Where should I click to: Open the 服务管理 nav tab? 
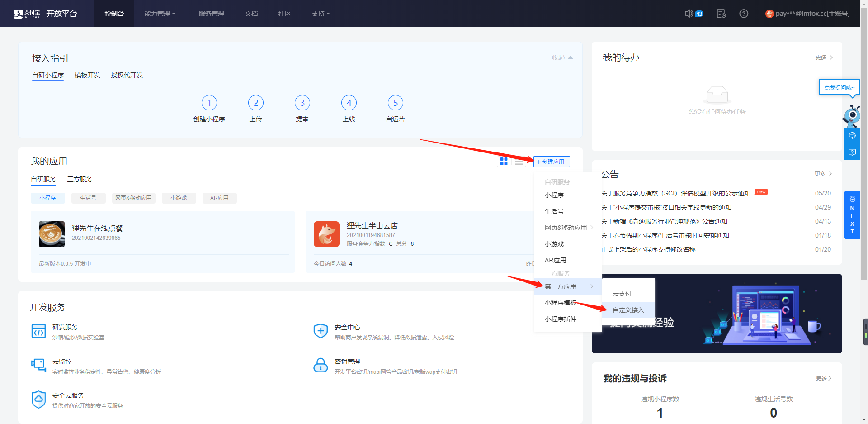pyautogui.click(x=212, y=14)
